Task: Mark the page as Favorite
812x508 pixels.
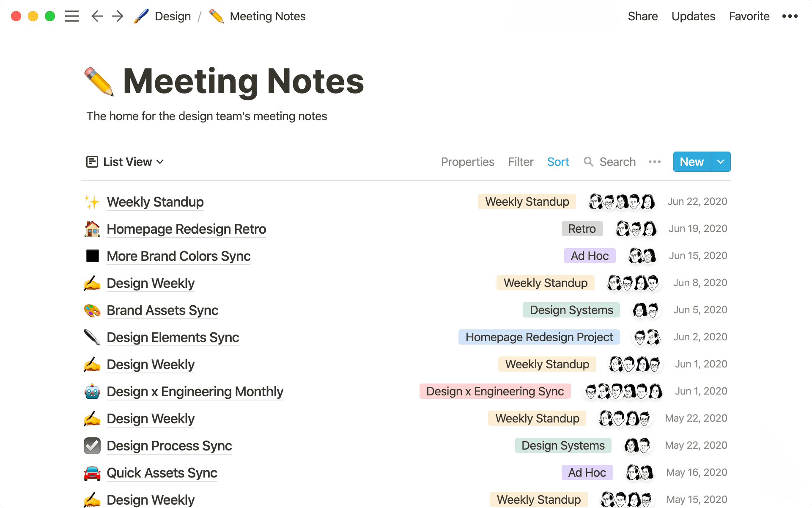Action: [x=749, y=16]
